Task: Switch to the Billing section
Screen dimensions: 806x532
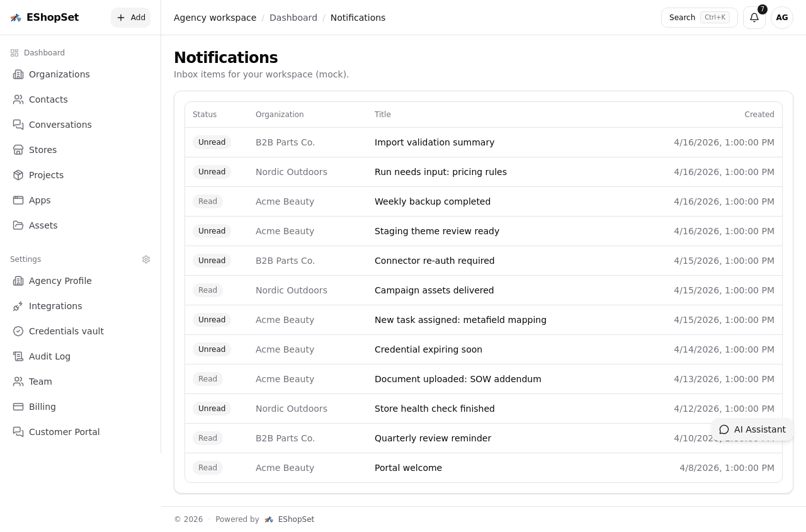Action: (x=42, y=407)
